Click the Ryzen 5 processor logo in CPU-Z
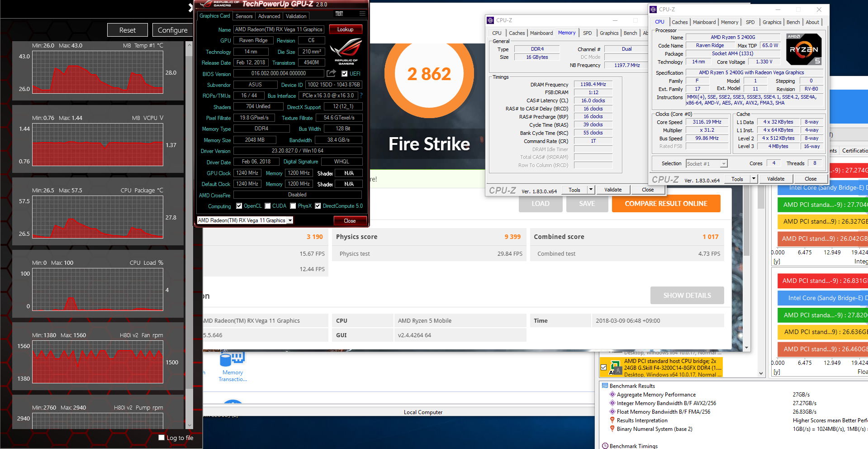 [x=804, y=50]
